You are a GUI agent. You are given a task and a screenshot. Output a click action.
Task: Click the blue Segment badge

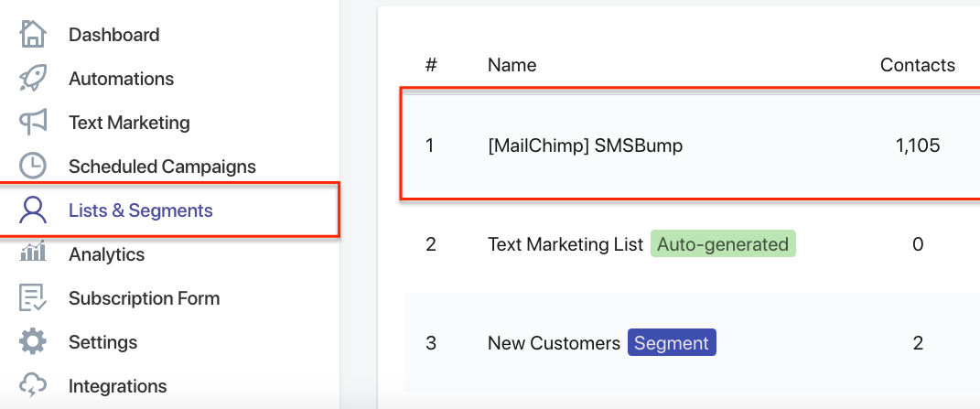pyautogui.click(x=672, y=343)
